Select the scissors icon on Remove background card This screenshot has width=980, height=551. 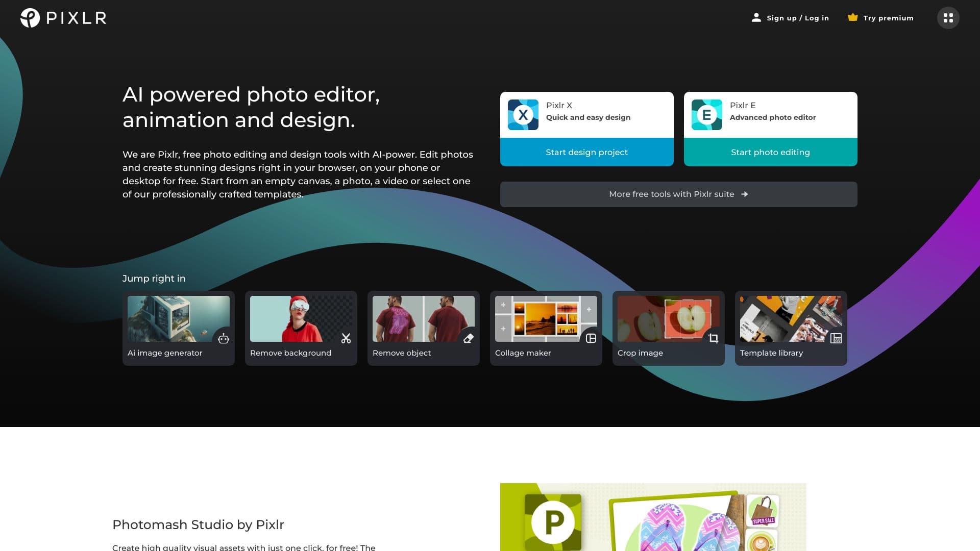pyautogui.click(x=346, y=337)
